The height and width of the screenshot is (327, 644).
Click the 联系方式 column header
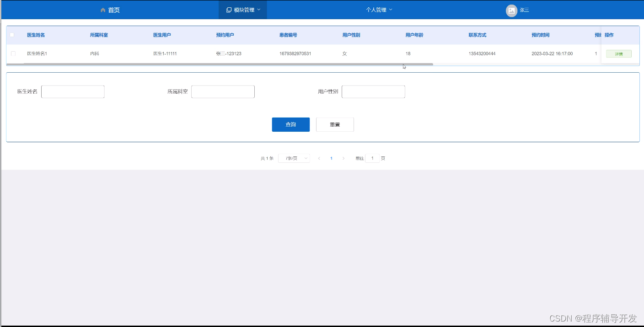click(x=478, y=35)
